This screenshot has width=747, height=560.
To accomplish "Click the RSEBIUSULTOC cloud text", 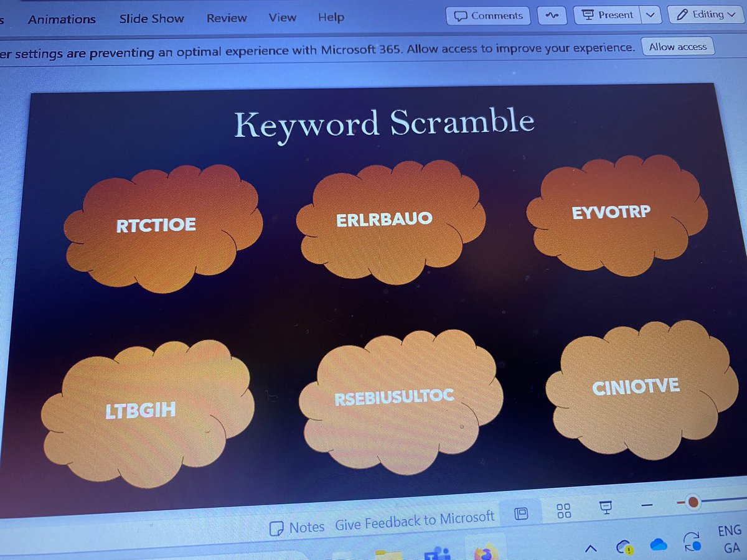I will pyautogui.click(x=394, y=396).
